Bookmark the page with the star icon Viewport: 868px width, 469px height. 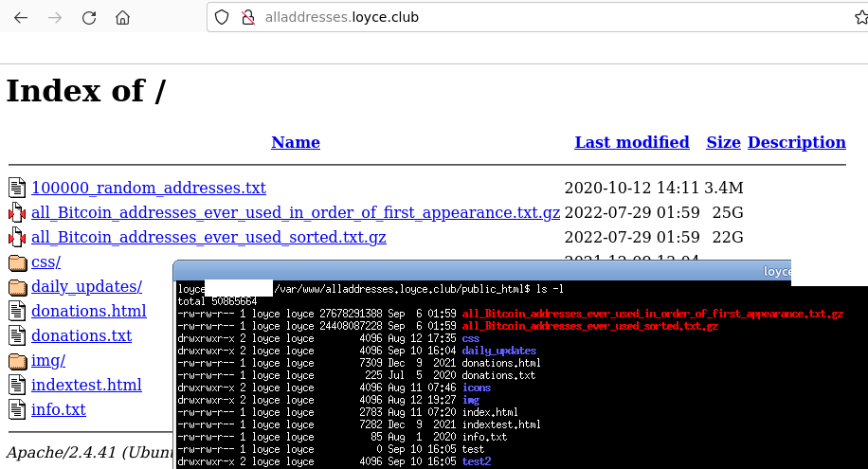pos(860,17)
